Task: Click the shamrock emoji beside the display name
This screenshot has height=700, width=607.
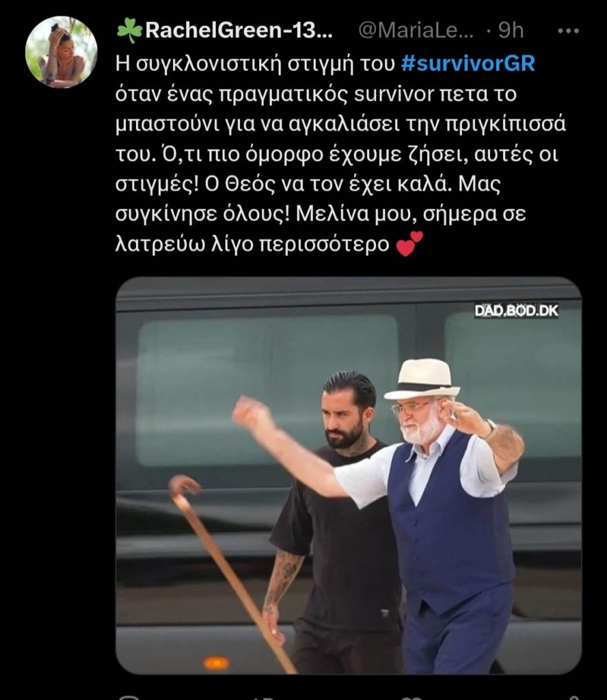Action: coord(129,31)
